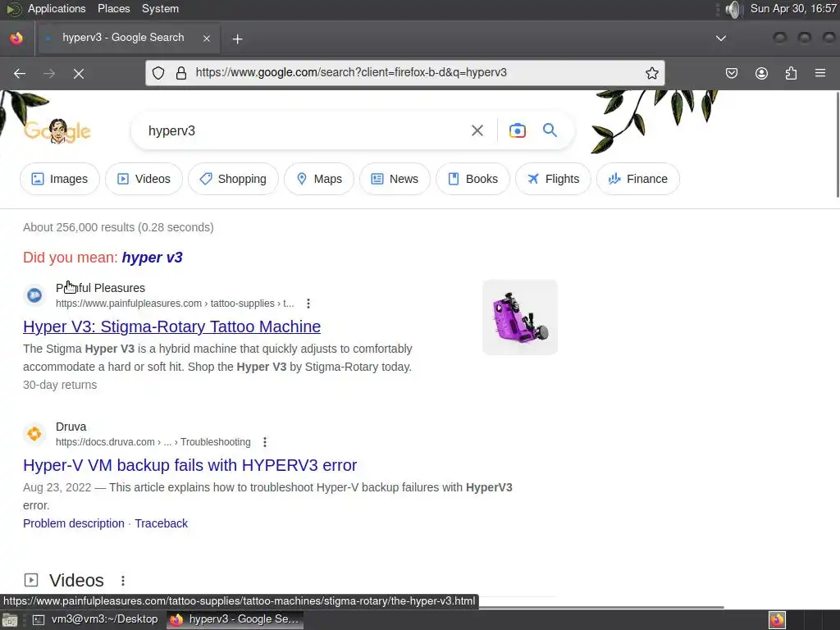This screenshot has height=630, width=840.
Task: Filter results by Books
Action: click(x=472, y=179)
